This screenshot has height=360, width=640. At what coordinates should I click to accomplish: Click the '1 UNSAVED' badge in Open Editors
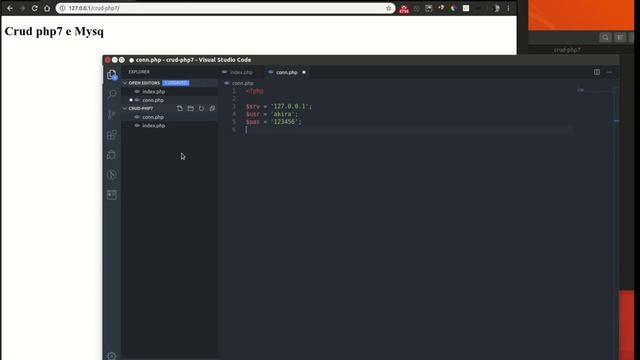pyautogui.click(x=176, y=83)
